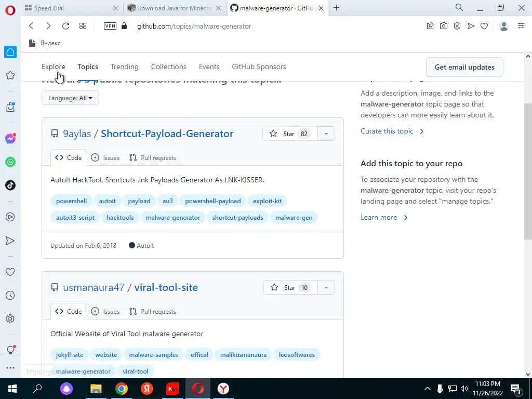The height and width of the screenshot is (399, 532).
Task: Click the exploit-kit topic tag
Action: (x=268, y=201)
